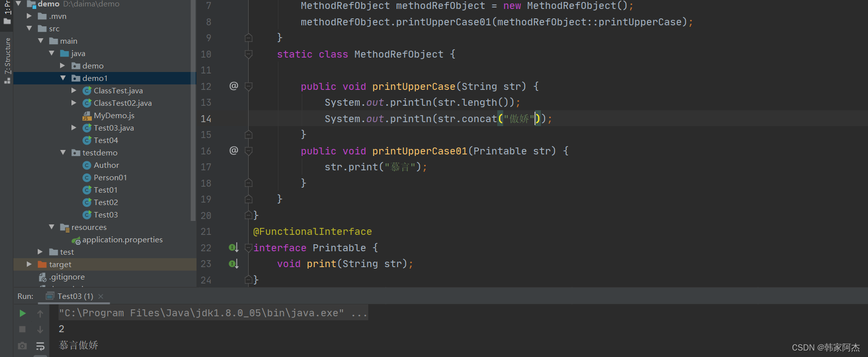868x357 pixels.
Task: Collapse the demo1 package arrow
Action: coord(63,78)
